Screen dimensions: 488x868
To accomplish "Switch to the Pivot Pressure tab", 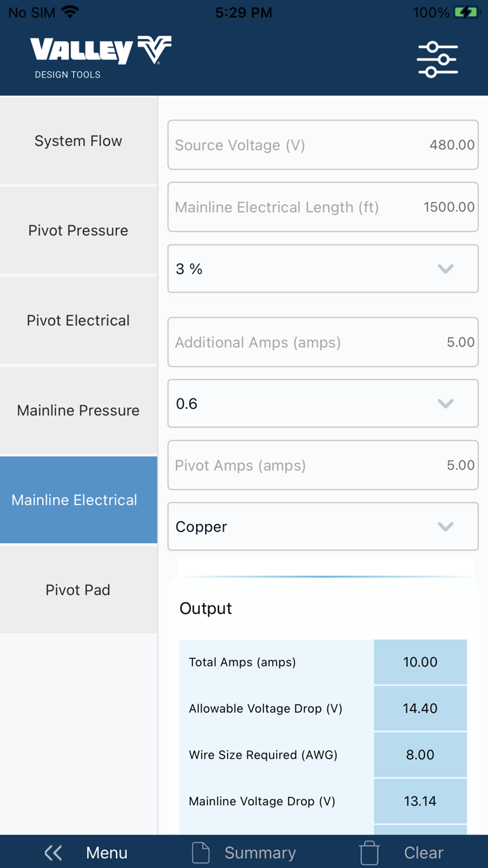I will coord(78,231).
